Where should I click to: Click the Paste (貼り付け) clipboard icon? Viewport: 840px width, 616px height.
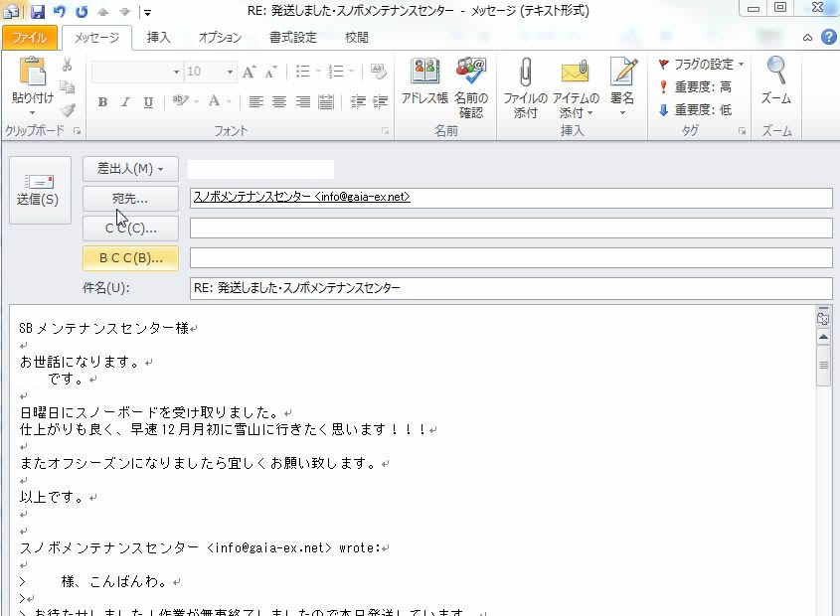tap(32, 72)
